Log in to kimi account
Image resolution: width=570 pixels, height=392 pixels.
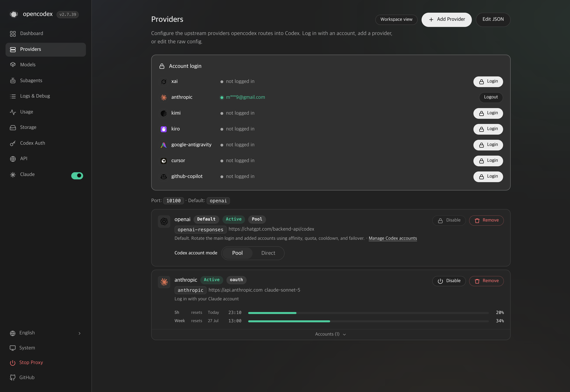pos(488,113)
